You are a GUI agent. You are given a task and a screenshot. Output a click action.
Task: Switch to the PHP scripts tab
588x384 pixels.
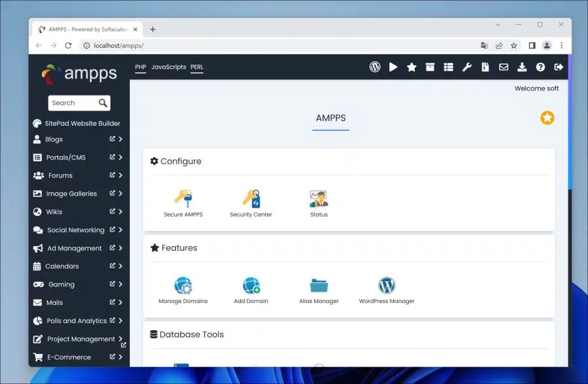tap(140, 67)
